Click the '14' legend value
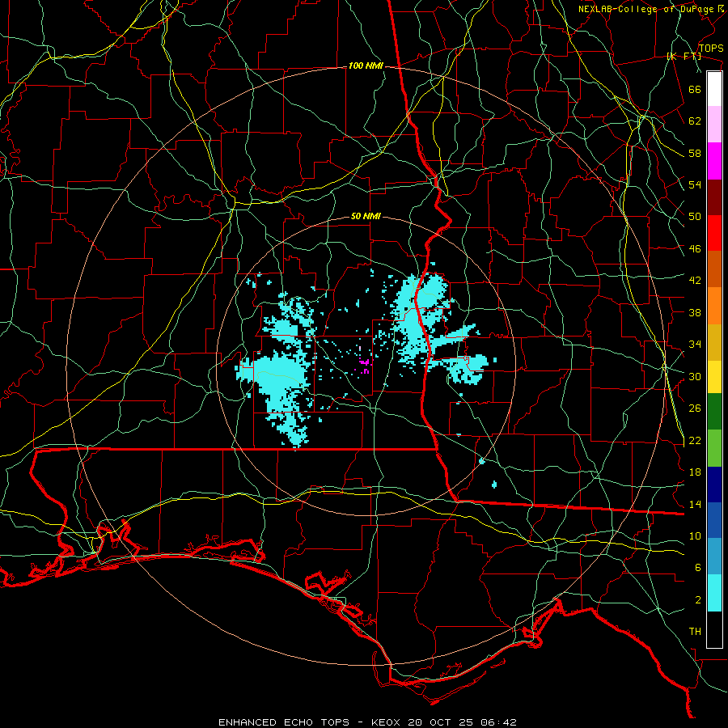 tap(695, 504)
